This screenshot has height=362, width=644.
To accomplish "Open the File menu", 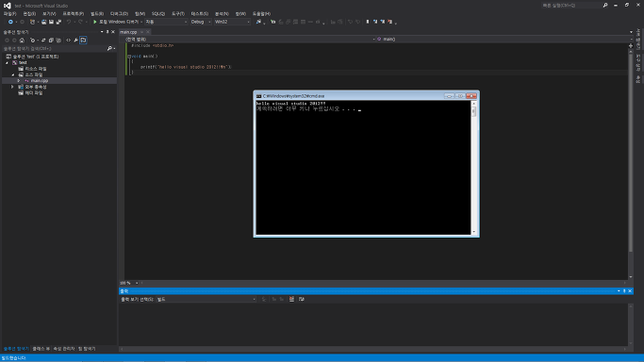I will point(9,14).
